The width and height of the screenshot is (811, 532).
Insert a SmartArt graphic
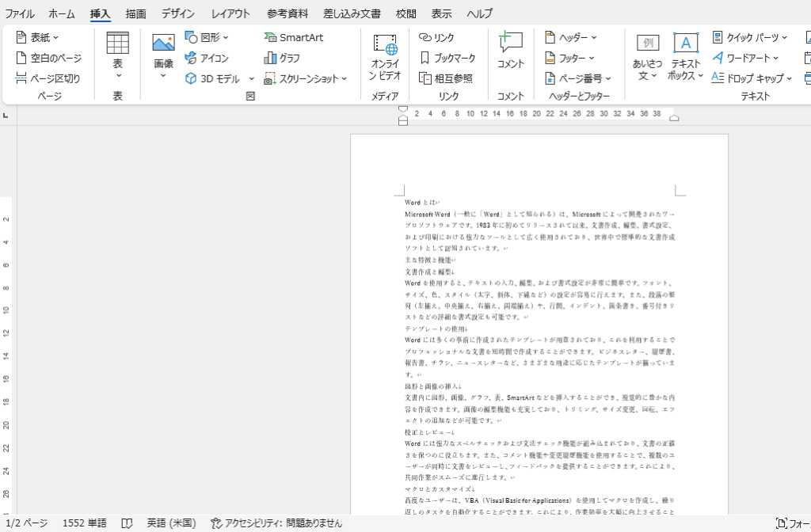(x=293, y=37)
